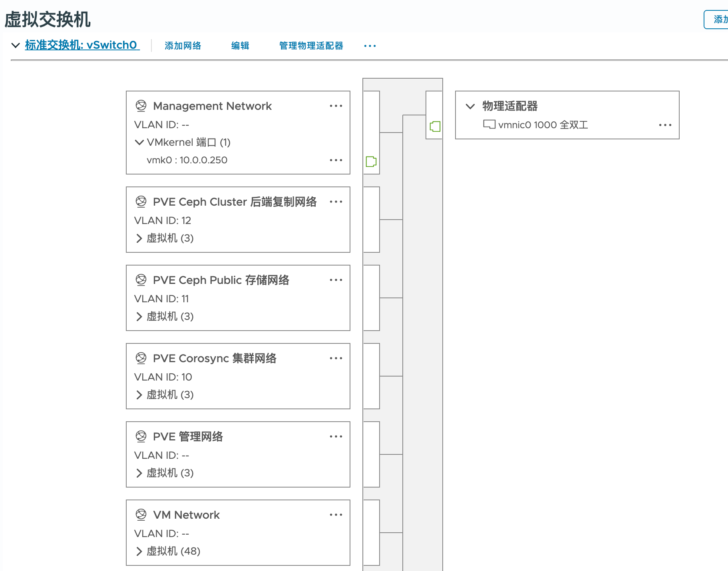Image resolution: width=728 pixels, height=571 pixels.
Task: Click the 添加 button at top right
Action: (716, 20)
